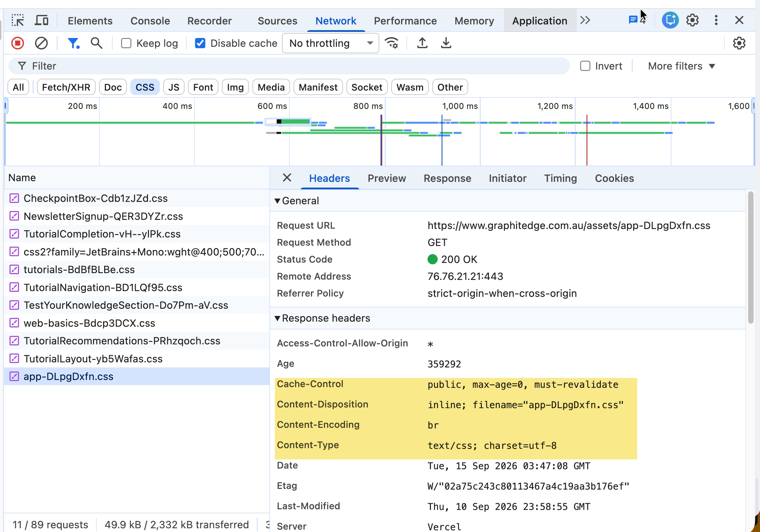Screen dimensions: 760x532
Task: Tick the Invert filter checkbox
Action: (585, 66)
